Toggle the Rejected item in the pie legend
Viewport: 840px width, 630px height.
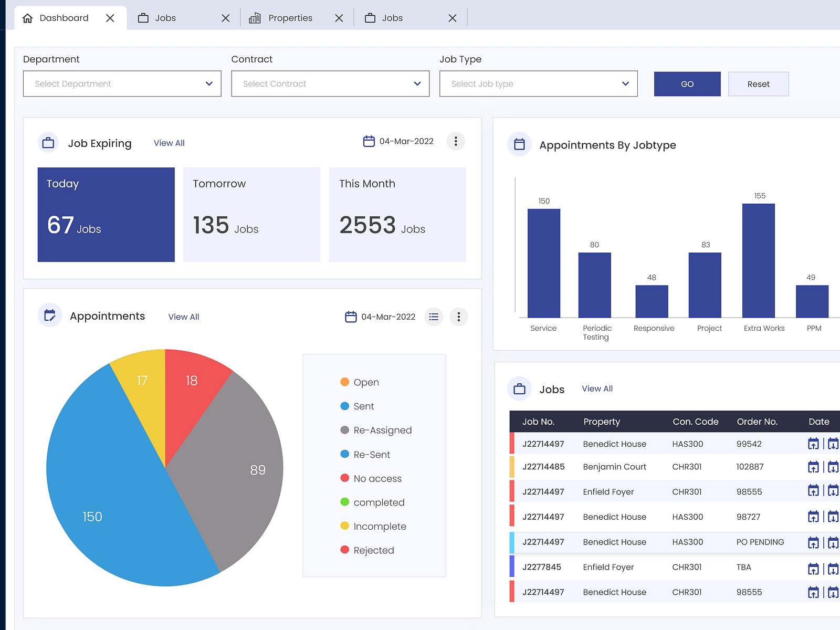tap(374, 550)
